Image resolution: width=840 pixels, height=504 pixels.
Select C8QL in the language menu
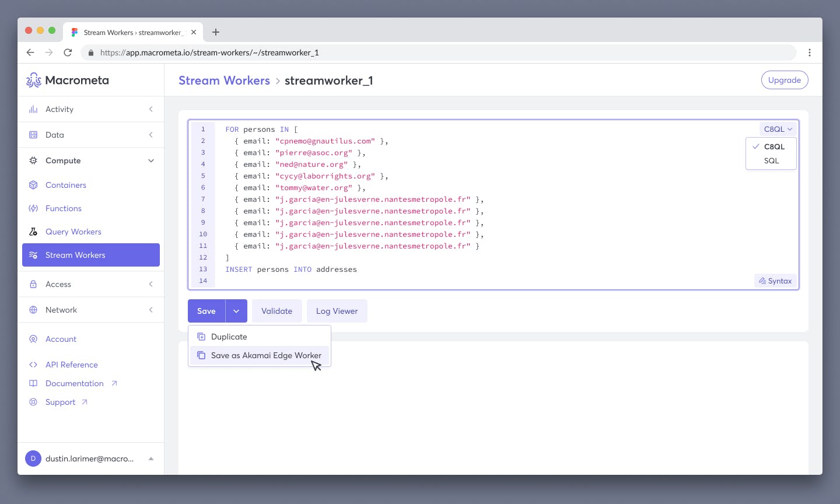[771, 146]
